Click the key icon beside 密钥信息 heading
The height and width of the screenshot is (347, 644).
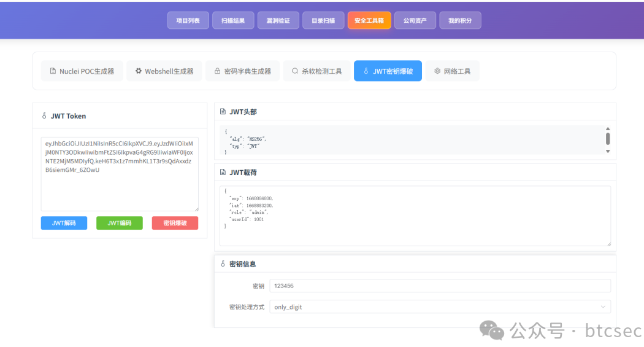223,263
